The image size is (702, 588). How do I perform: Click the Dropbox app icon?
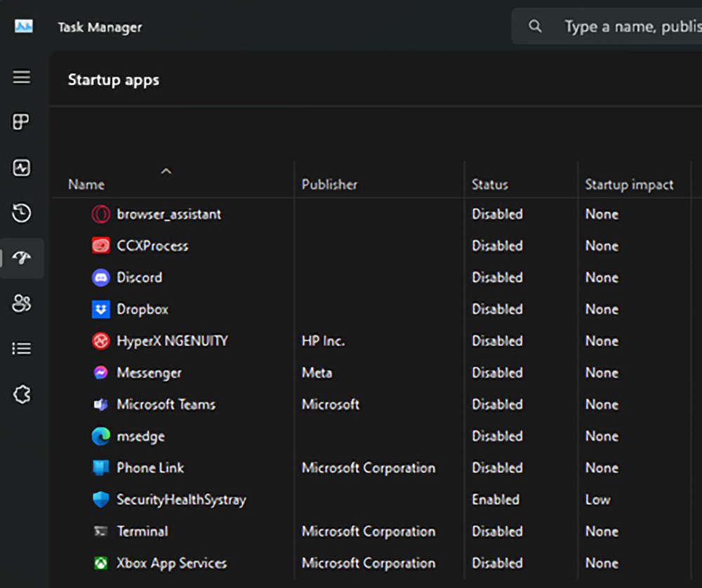tap(100, 309)
